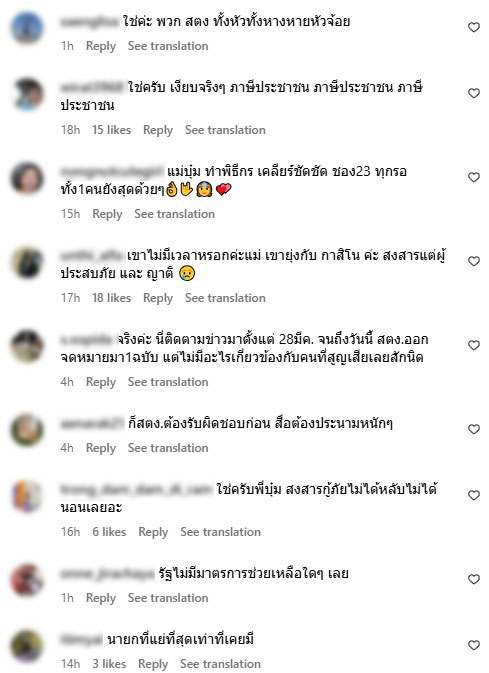View who liked the 6 likes comment
Screen dimensions: 489x673
click(109, 532)
